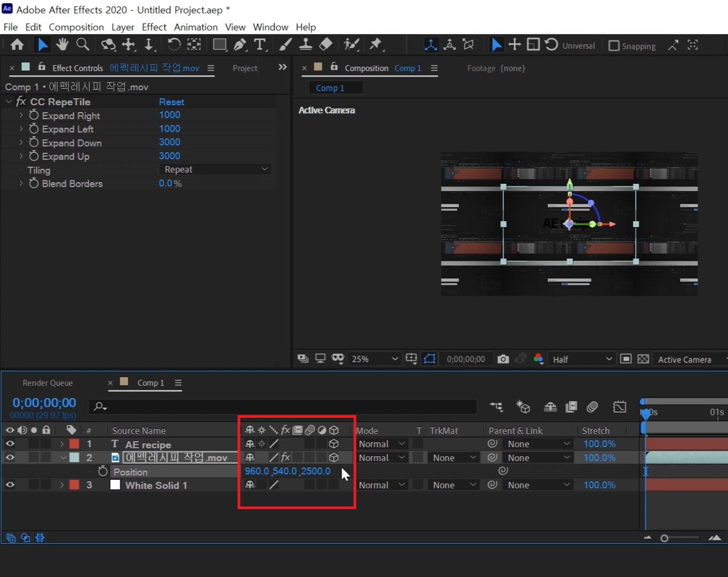Click the double-arrow panel overflow button

point(283,67)
